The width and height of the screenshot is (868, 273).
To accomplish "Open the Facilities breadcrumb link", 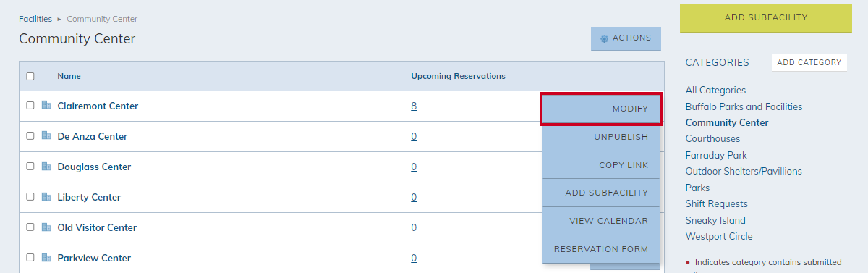I will click(x=35, y=19).
